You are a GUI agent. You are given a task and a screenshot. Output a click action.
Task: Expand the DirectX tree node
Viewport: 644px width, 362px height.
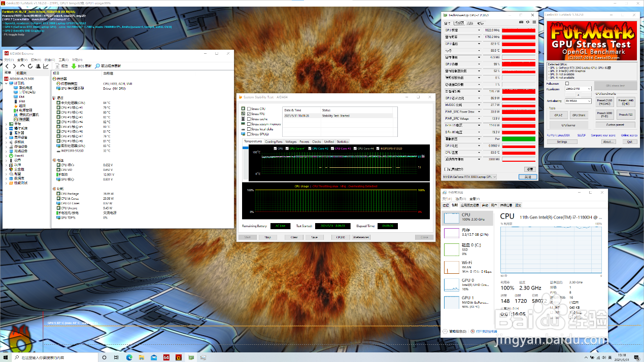coord(6,156)
